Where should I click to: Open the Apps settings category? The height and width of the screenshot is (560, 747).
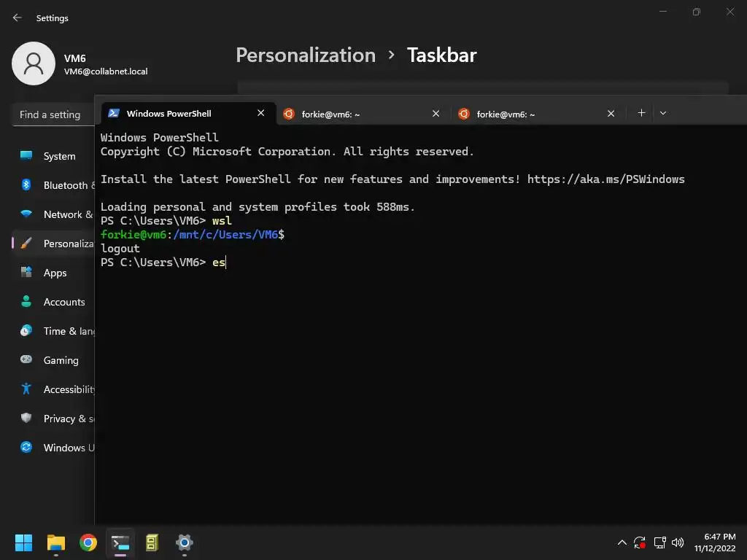pos(53,273)
